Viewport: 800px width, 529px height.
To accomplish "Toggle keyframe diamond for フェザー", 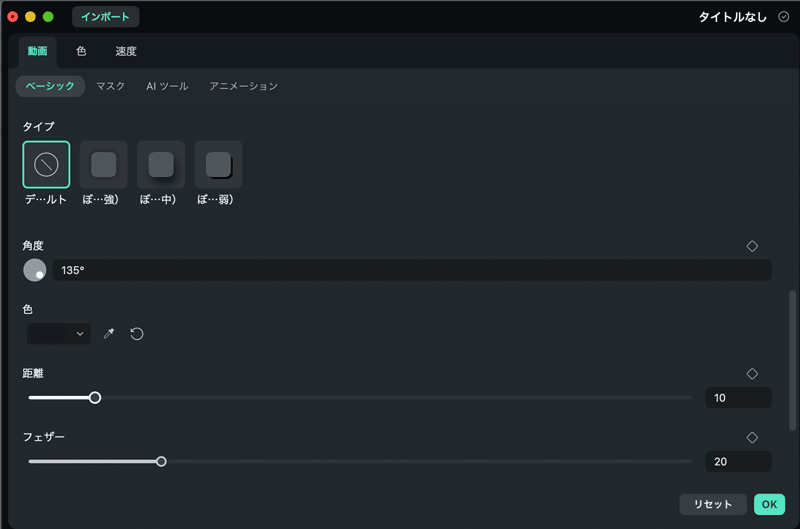I will (x=752, y=438).
